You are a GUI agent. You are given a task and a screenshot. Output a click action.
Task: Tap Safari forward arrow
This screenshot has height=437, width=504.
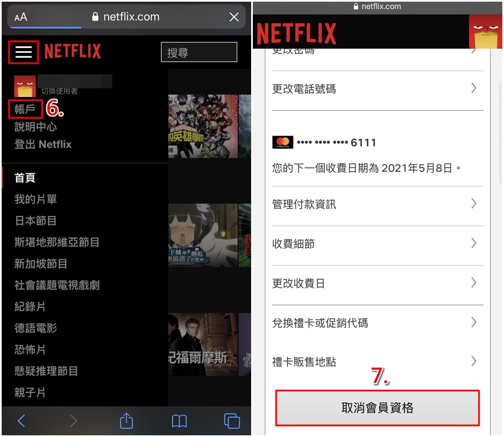tap(73, 421)
